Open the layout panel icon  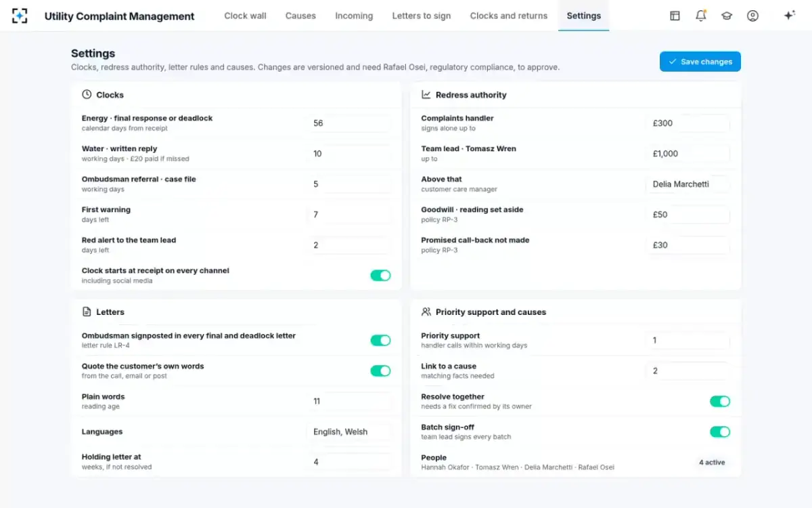point(675,16)
